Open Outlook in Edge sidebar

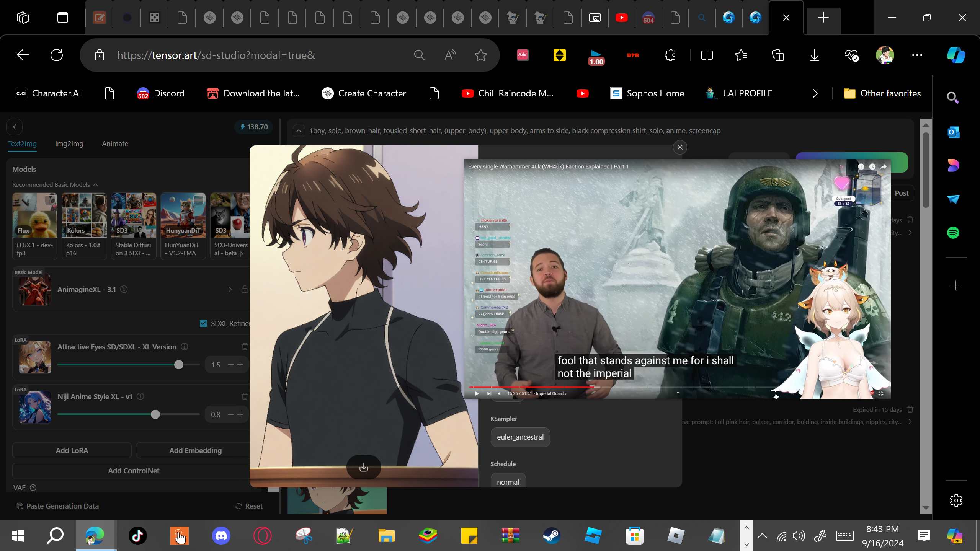point(953,132)
